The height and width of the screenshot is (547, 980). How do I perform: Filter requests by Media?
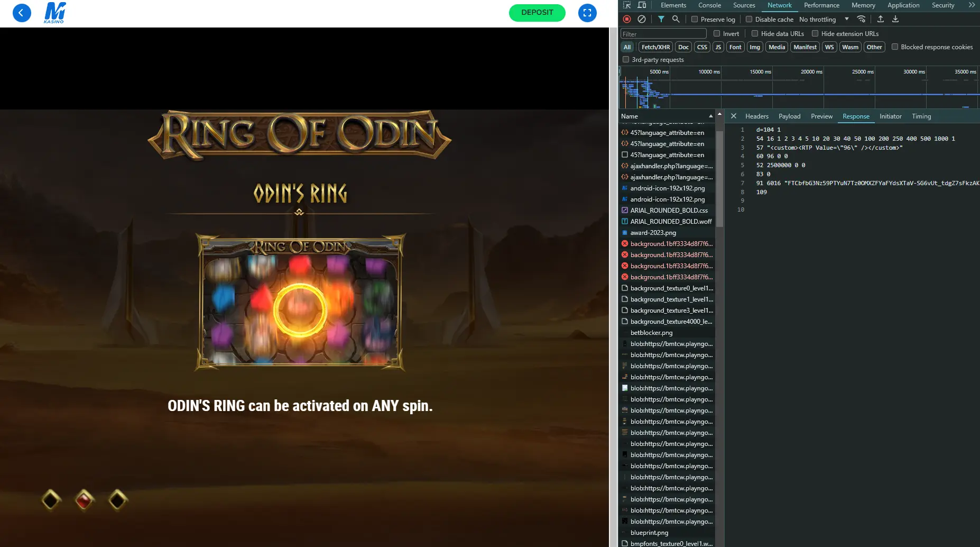pyautogui.click(x=776, y=47)
